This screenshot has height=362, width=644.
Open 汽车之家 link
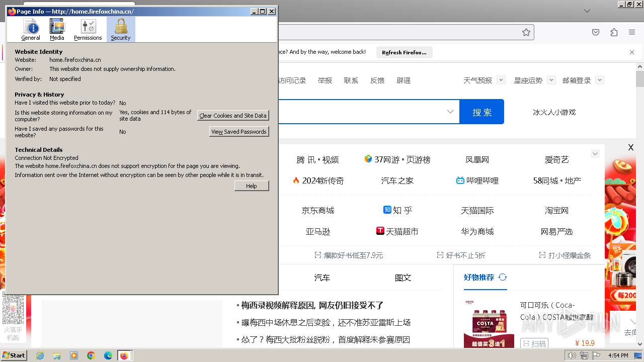[x=397, y=181]
